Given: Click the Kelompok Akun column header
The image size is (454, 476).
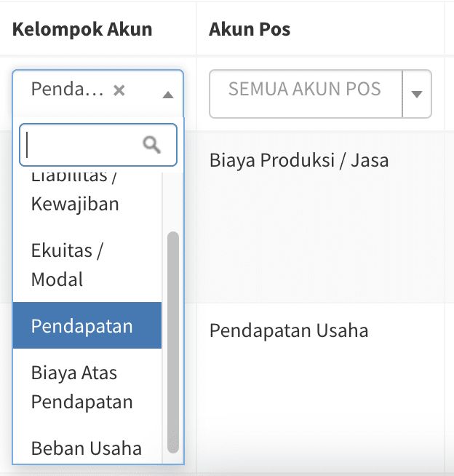Looking at the screenshot, I should pos(82,29).
